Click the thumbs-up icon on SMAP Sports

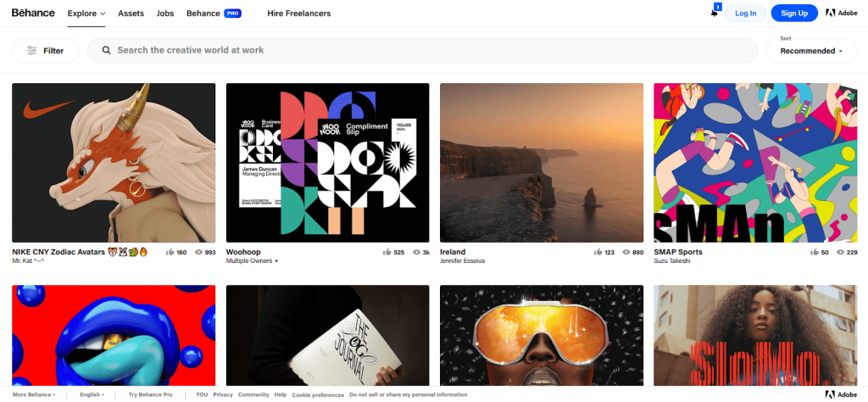point(815,252)
